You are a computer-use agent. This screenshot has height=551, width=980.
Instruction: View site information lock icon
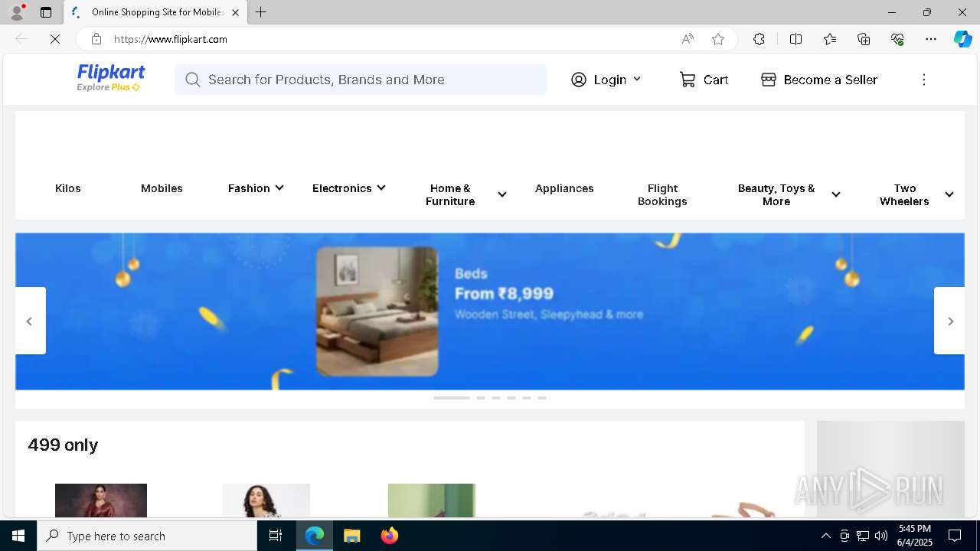point(96,39)
